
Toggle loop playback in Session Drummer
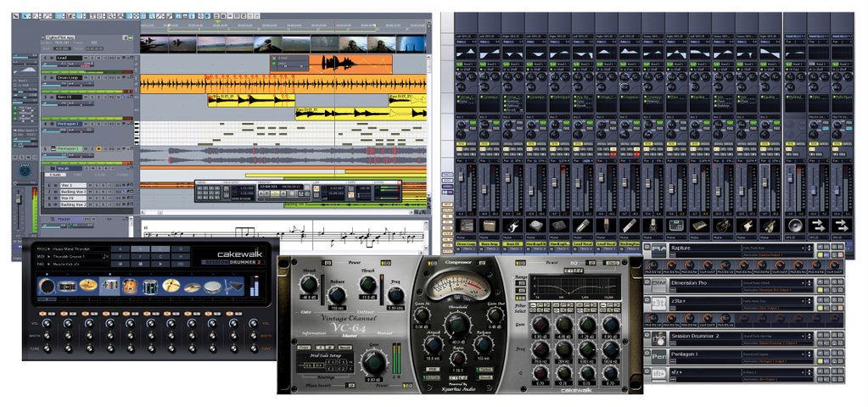pos(181,264)
